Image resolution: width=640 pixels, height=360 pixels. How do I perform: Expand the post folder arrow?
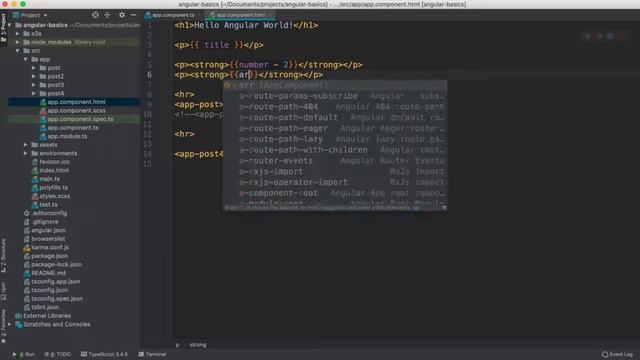coord(34,68)
